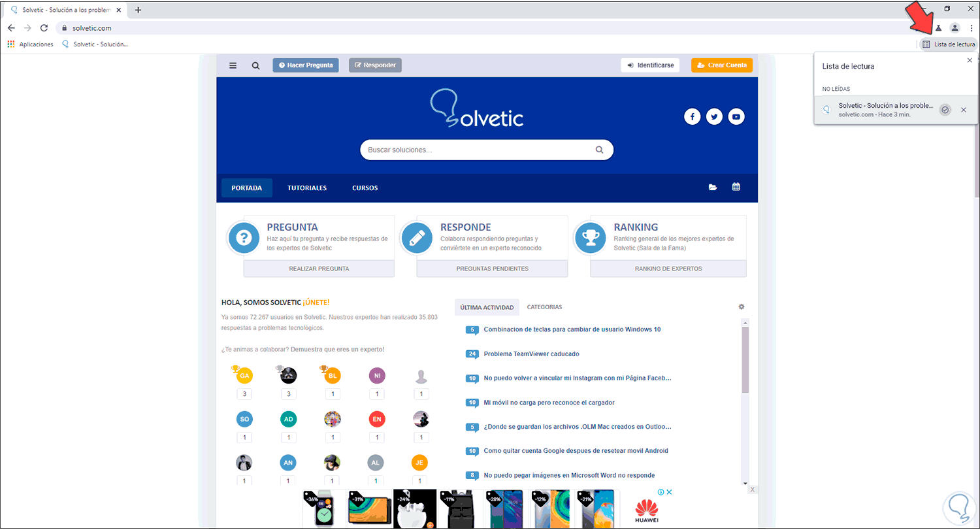980x530 pixels.
Task: Click 'Demuestra que eres un experto!' link
Action: [338, 349]
